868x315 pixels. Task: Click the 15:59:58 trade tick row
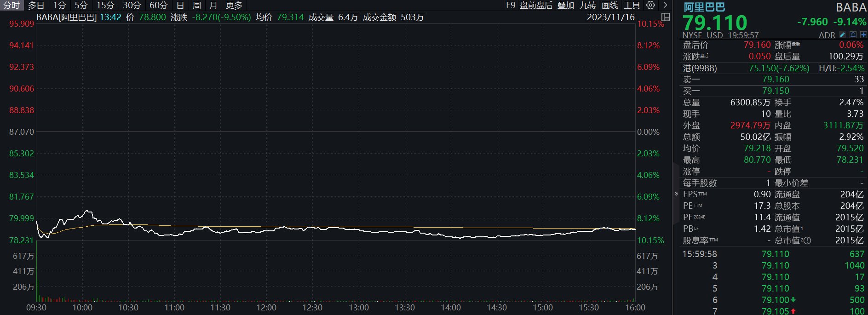773,254
